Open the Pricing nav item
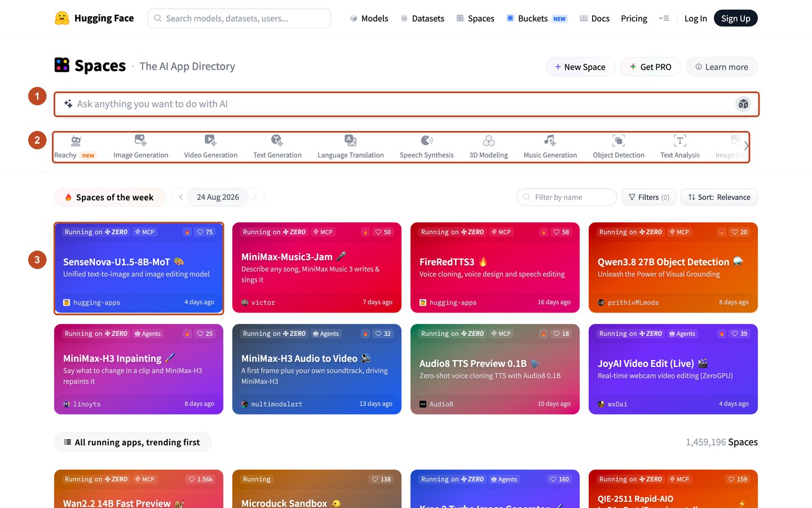This screenshot has width=812, height=508. (x=634, y=18)
